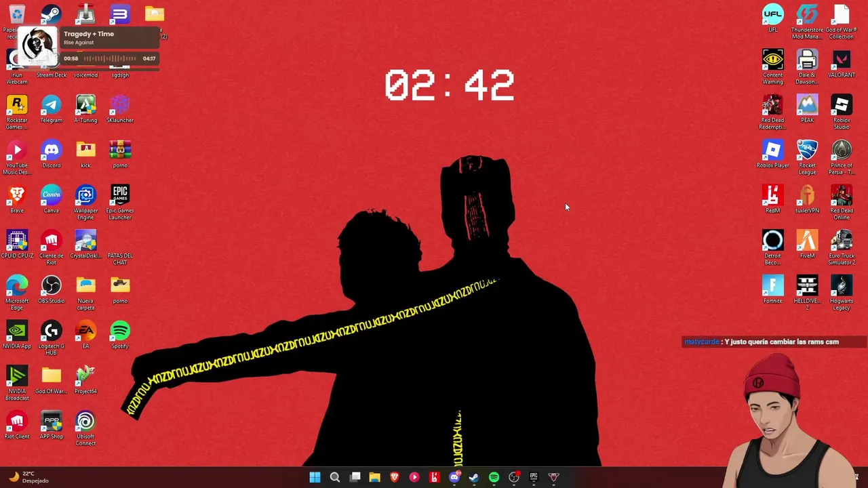Open YouTube Music Desktop shortcut on desktop
The image size is (868, 488).
click(x=16, y=157)
